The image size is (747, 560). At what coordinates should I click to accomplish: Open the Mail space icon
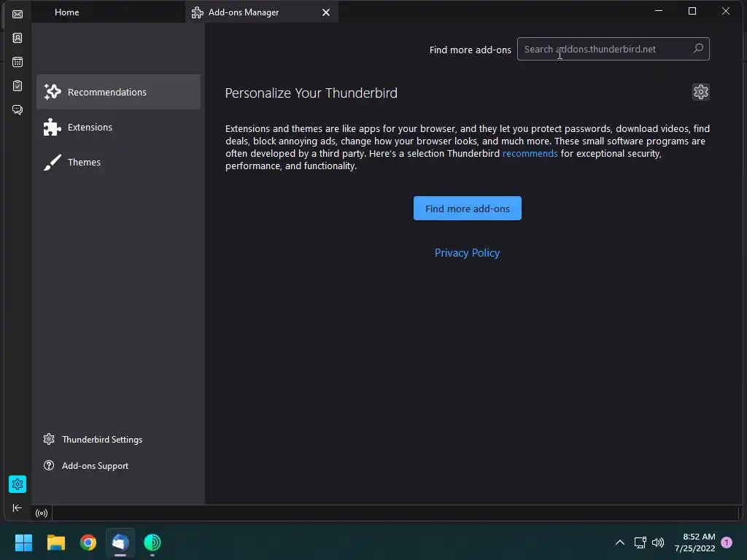click(x=18, y=15)
